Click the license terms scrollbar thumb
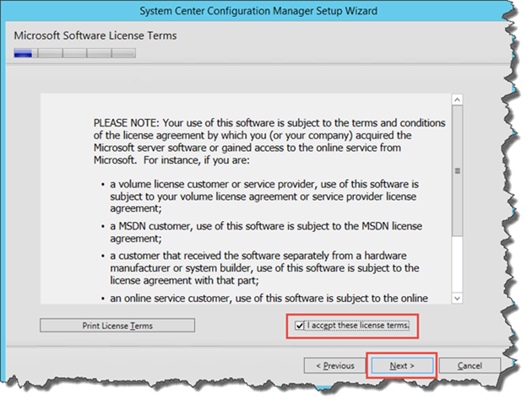The height and width of the screenshot is (405, 532). [x=457, y=170]
